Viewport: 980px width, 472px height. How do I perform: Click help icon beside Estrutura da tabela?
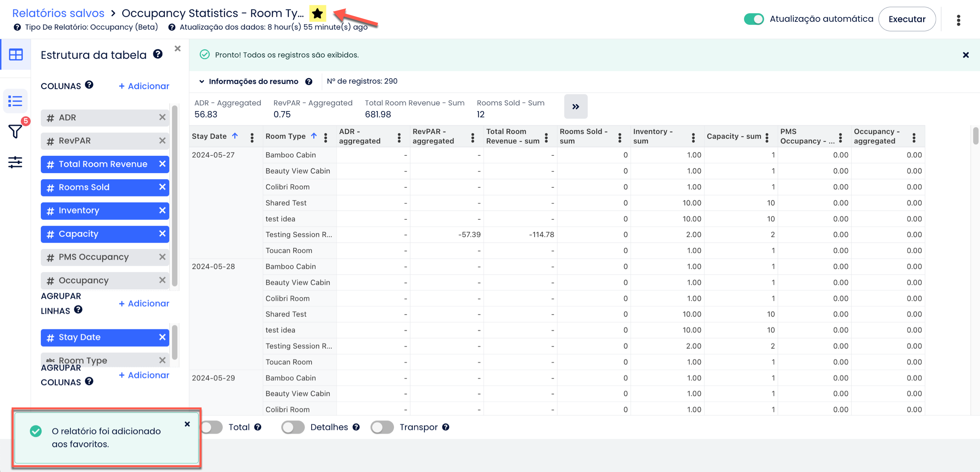pos(158,54)
